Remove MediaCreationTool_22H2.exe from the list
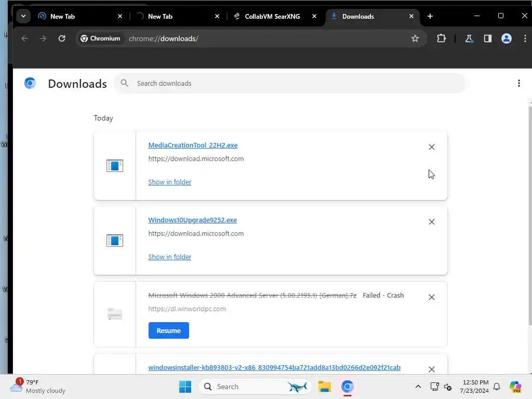This screenshot has height=399, width=532. click(x=432, y=147)
